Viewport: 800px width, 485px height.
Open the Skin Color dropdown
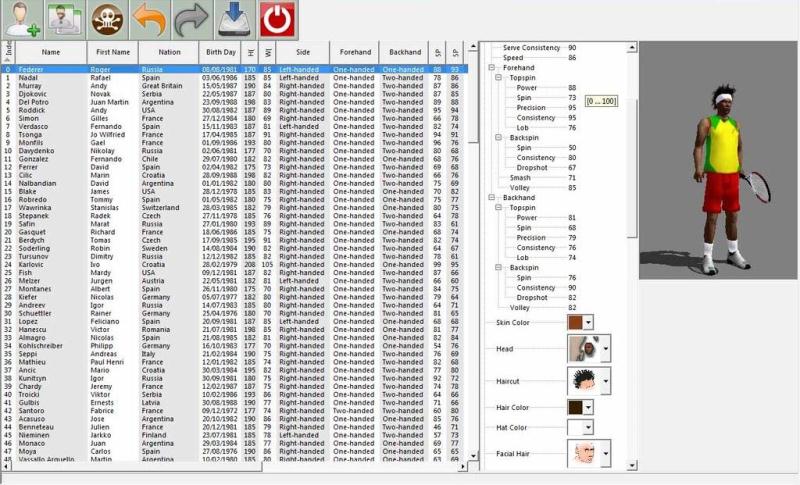[588, 322]
